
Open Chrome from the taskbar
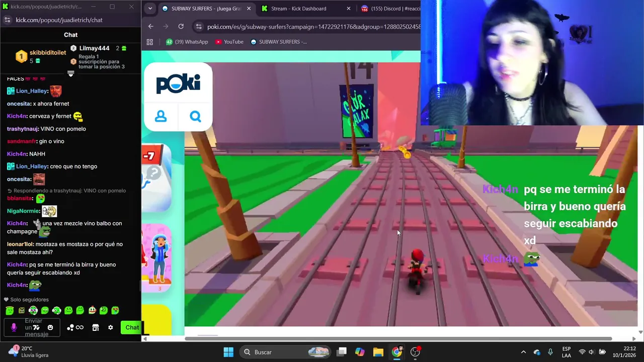pos(397,352)
